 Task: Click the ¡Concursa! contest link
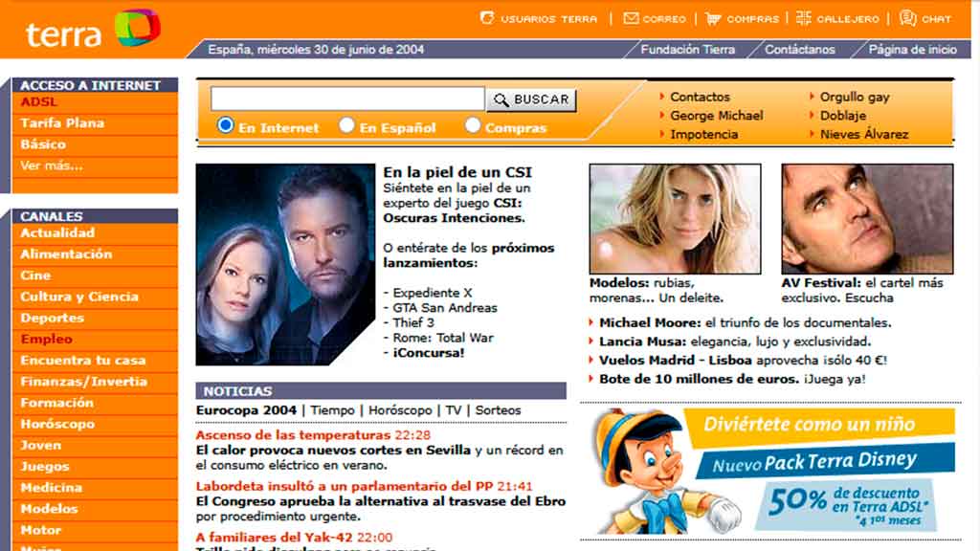pos(429,352)
